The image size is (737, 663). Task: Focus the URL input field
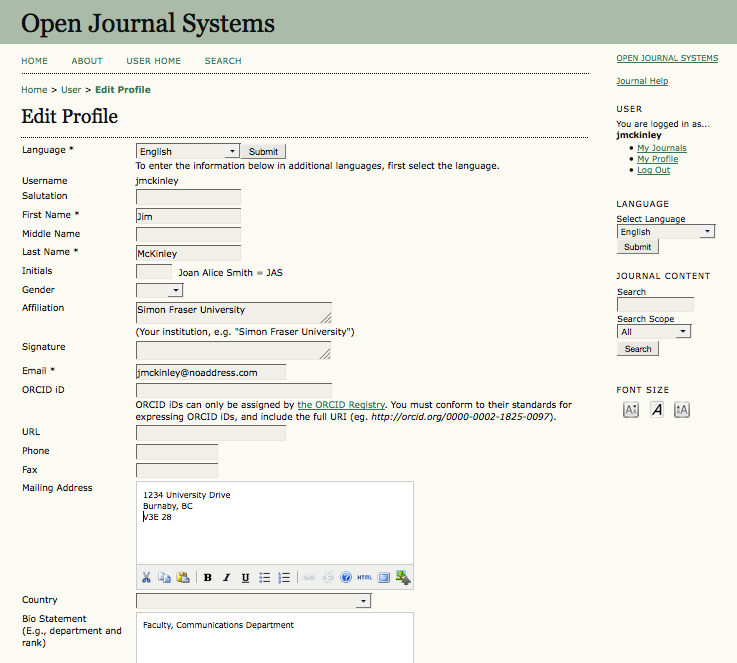point(211,433)
